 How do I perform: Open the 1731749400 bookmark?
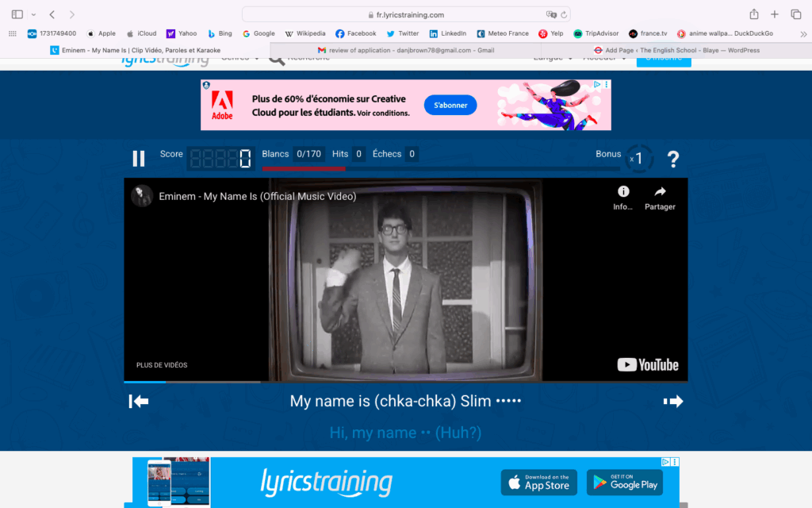point(52,33)
